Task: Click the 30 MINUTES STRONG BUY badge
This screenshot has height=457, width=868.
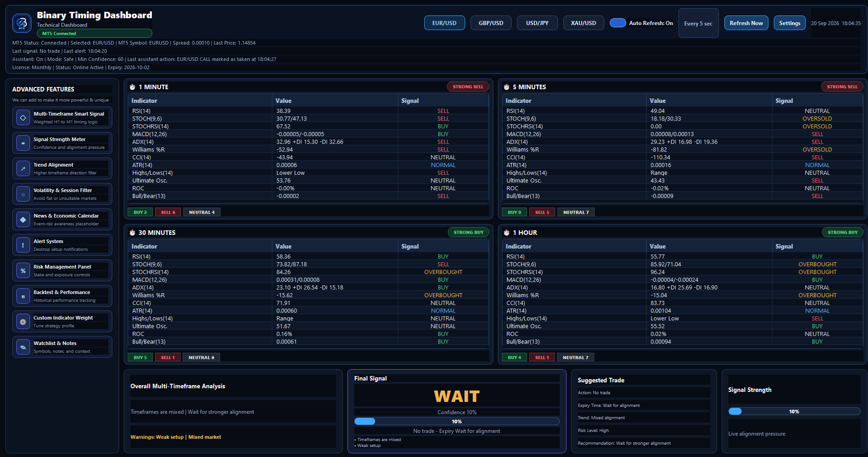Action: [468, 232]
